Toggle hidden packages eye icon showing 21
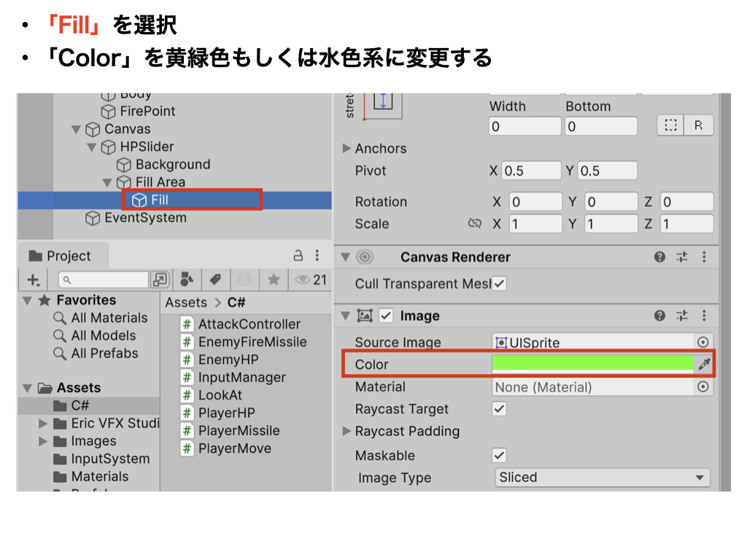The width and height of the screenshot is (747, 560). click(x=310, y=279)
